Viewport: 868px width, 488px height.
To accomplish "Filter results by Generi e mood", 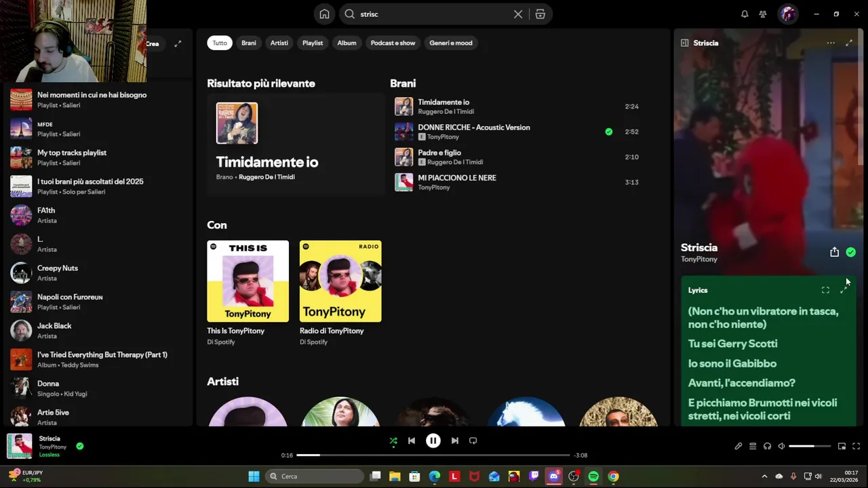I will point(451,43).
